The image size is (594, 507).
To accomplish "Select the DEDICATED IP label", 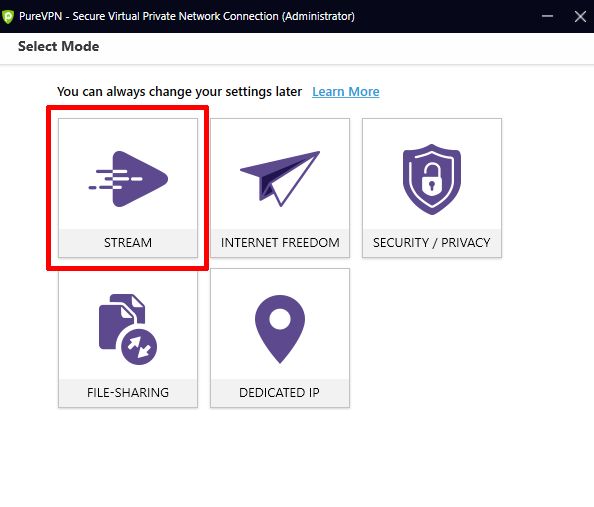I will [x=280, y=393].
